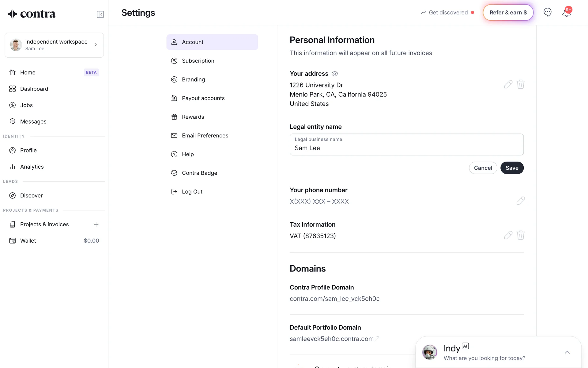This screenshot has width=588, height=368.
Task: Delete your address with trash icon
Action: pos(521,84)
